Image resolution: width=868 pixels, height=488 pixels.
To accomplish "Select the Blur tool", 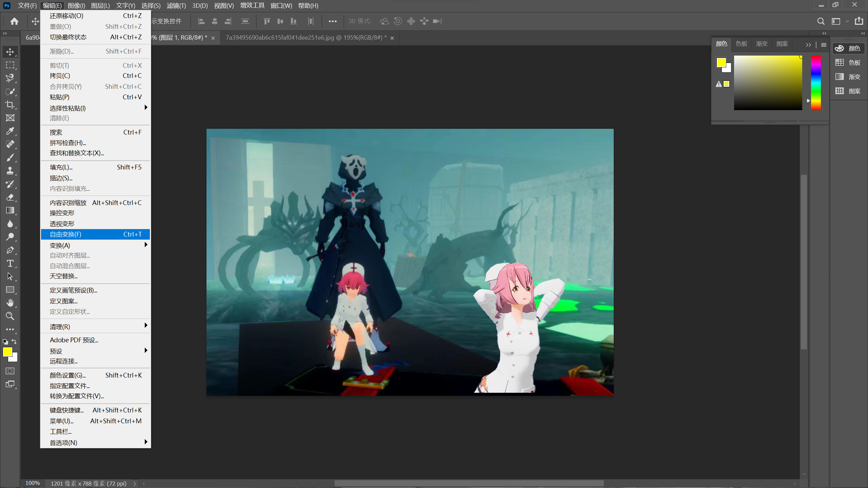I will [x=10, y=224].
